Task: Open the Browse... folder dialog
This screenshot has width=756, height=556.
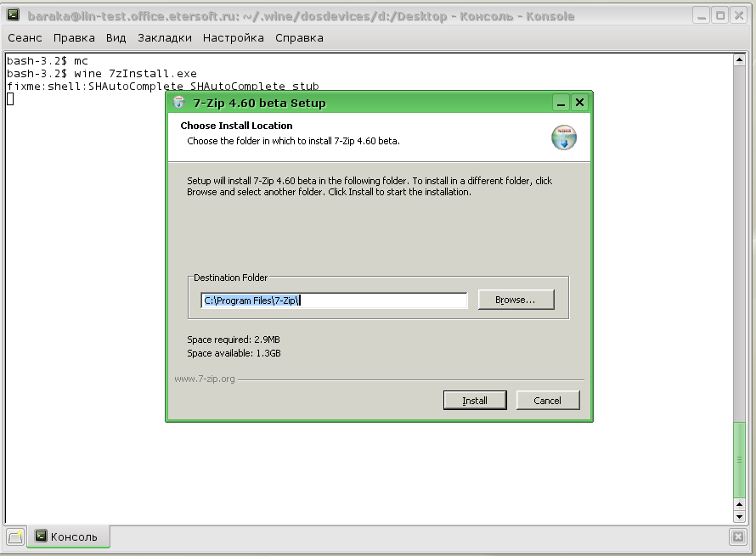Action: point(516,300)
